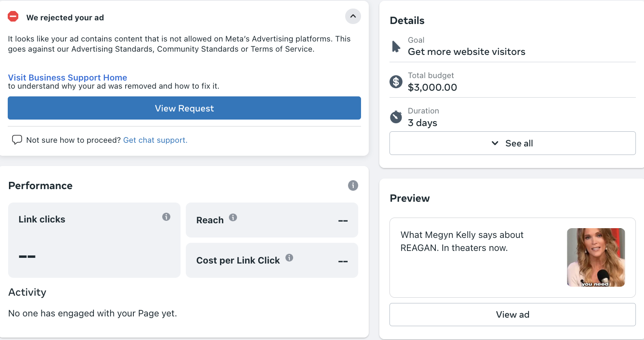Viewport: 644px width, 340px height.
Task: Open Cost per Link Click info tooltip
Action: click(x=289, y=257)
